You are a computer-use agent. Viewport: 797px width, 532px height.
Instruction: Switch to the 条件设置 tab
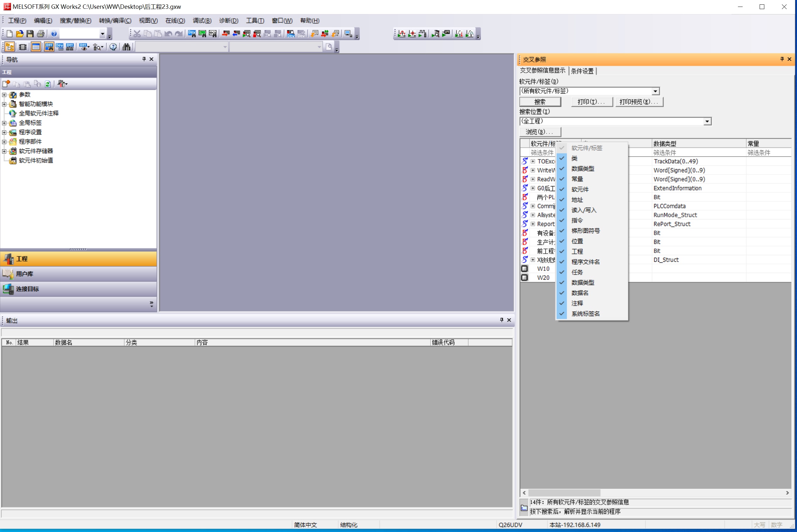582,71
